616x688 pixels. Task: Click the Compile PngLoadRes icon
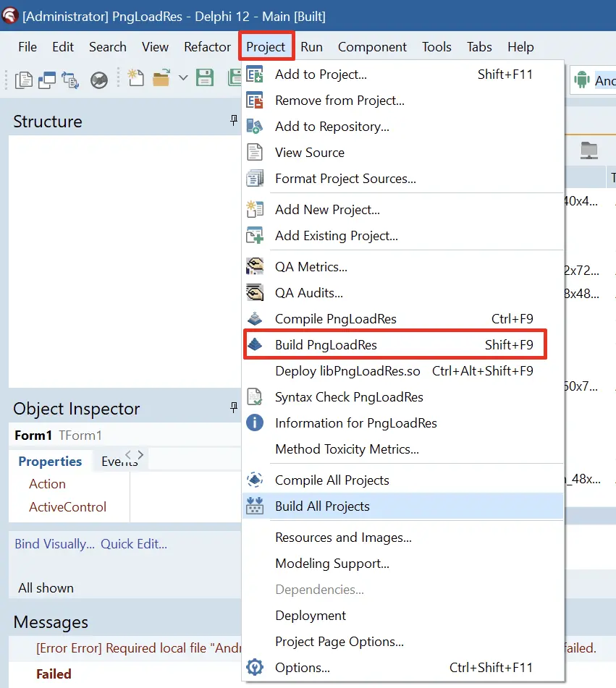point(255,318)
